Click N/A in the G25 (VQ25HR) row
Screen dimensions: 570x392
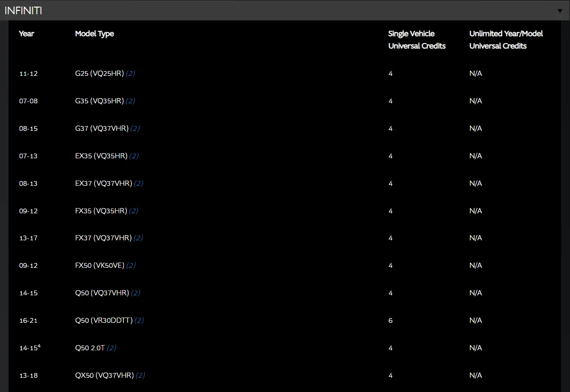point(476,73)
